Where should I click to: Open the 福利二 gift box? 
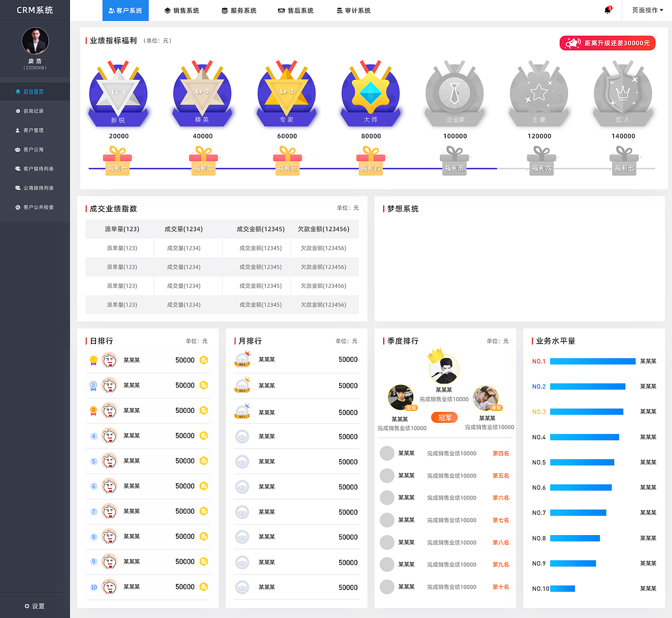203,162
